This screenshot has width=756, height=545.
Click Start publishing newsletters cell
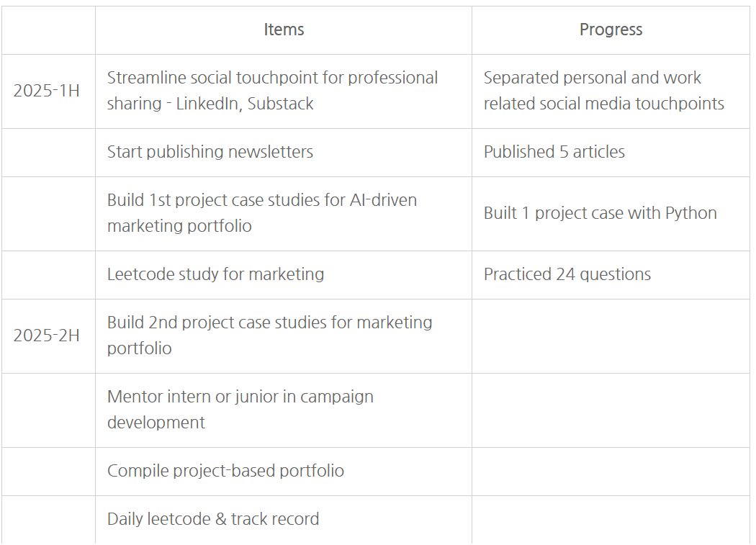point(210,152)
